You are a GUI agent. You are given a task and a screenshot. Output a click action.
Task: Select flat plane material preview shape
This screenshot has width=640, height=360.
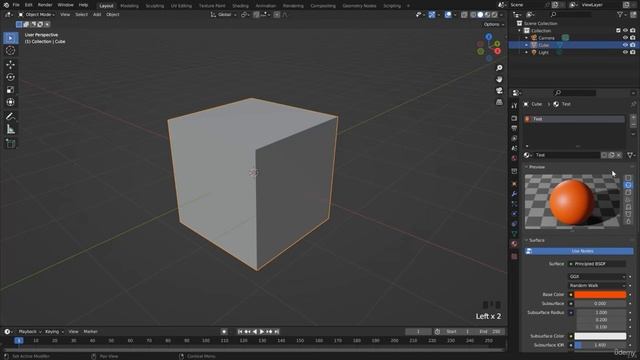[x=628, y=178]
